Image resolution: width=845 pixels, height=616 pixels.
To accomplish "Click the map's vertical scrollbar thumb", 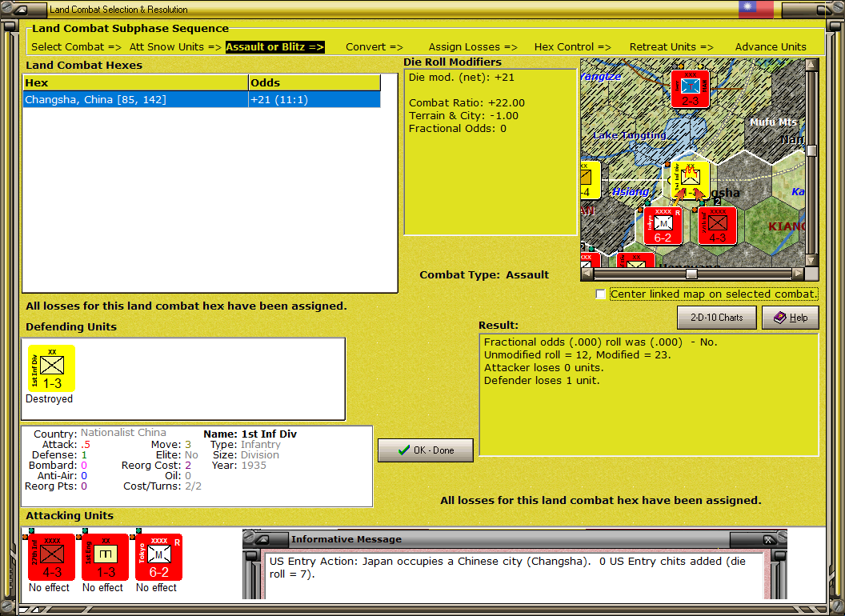I will pos(811,150).
